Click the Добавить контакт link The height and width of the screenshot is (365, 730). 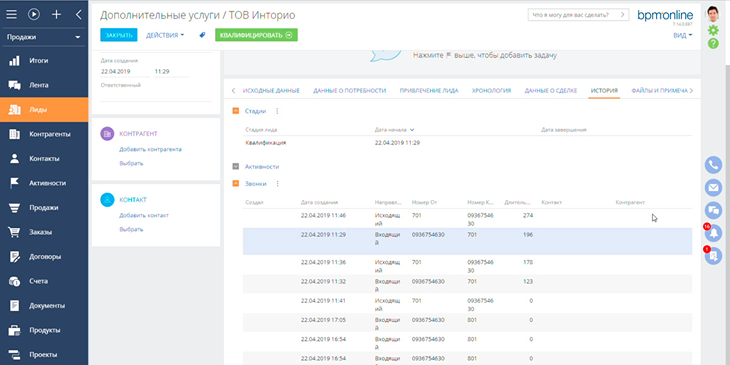(144, 216)
